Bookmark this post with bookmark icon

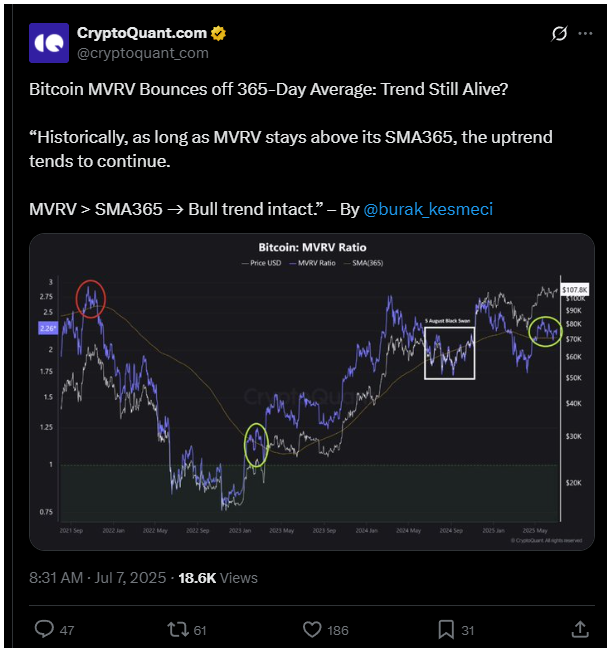click(x=446, y=630)
